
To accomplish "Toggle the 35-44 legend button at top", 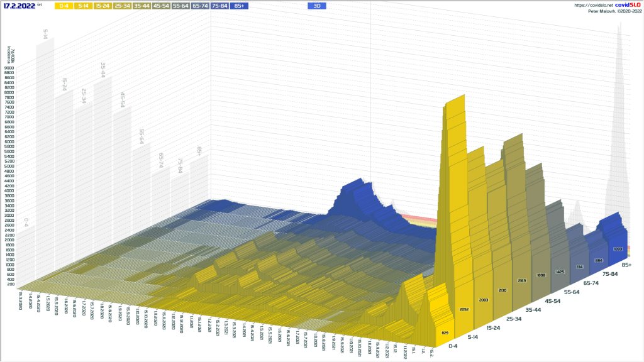I will pos(142,6).
